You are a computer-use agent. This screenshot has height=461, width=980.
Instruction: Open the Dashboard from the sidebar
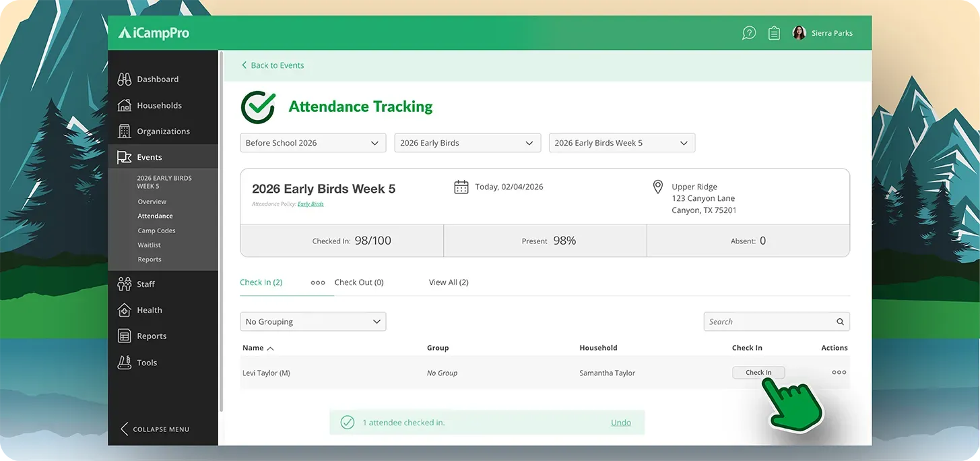point(156,79)
